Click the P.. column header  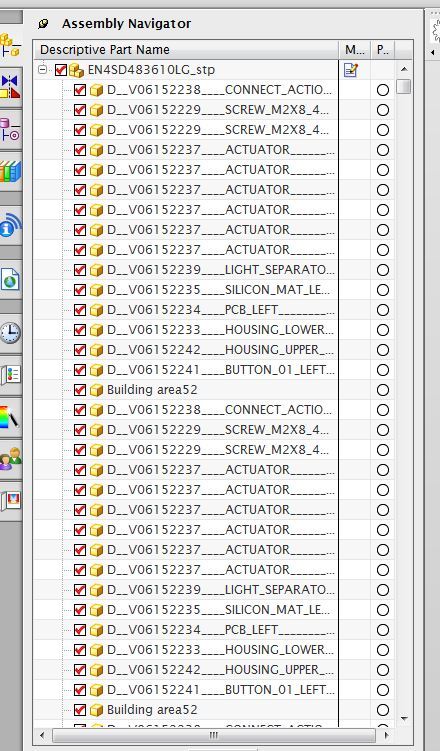pos(383,50)
